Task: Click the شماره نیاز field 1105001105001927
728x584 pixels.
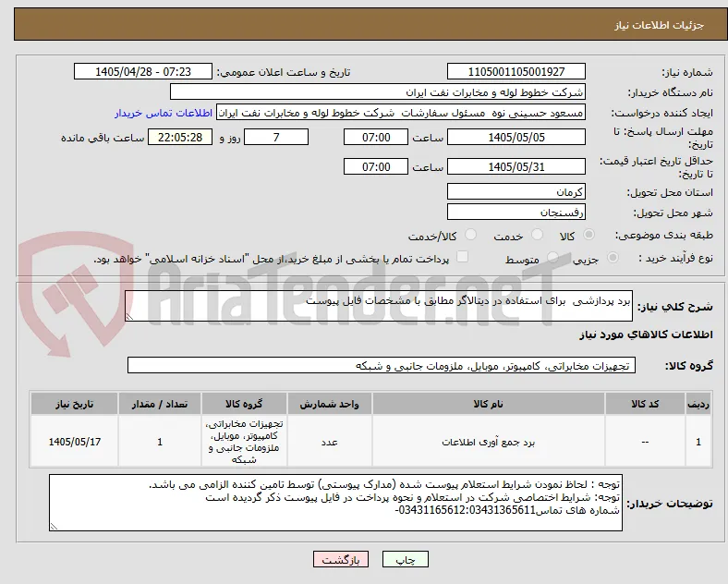Action: (516, 71)
